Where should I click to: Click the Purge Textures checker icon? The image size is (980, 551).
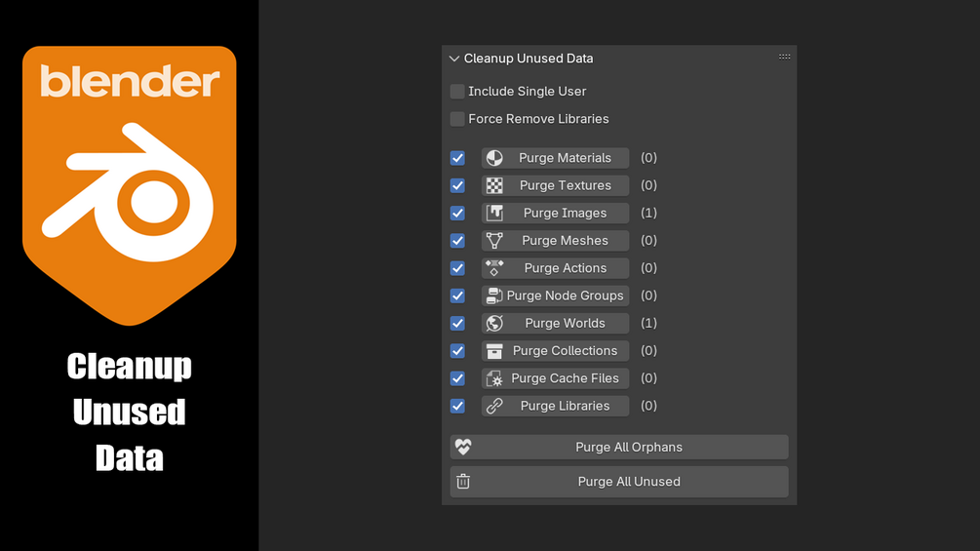tap(494, 185)
